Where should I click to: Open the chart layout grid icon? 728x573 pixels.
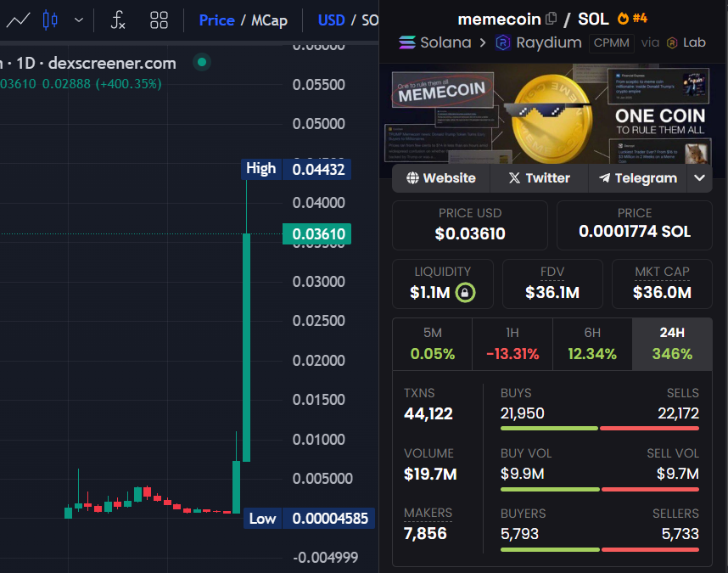[159, 20]
